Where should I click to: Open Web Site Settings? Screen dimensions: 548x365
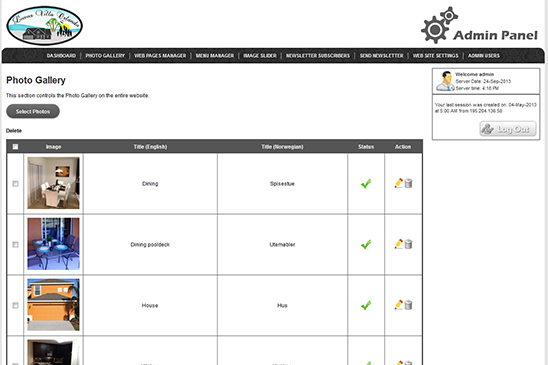click(x=435, y=56)
